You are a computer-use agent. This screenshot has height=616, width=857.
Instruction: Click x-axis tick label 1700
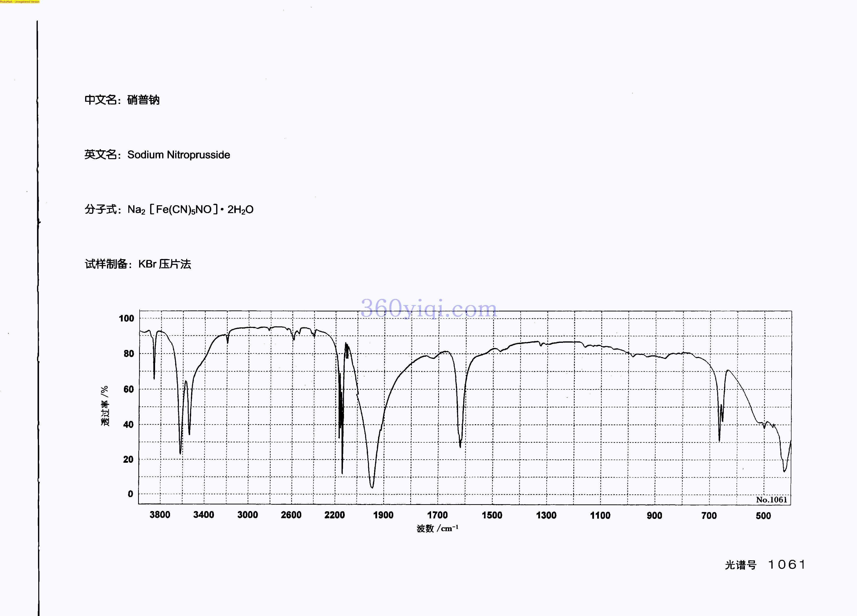tap(437, 515)
